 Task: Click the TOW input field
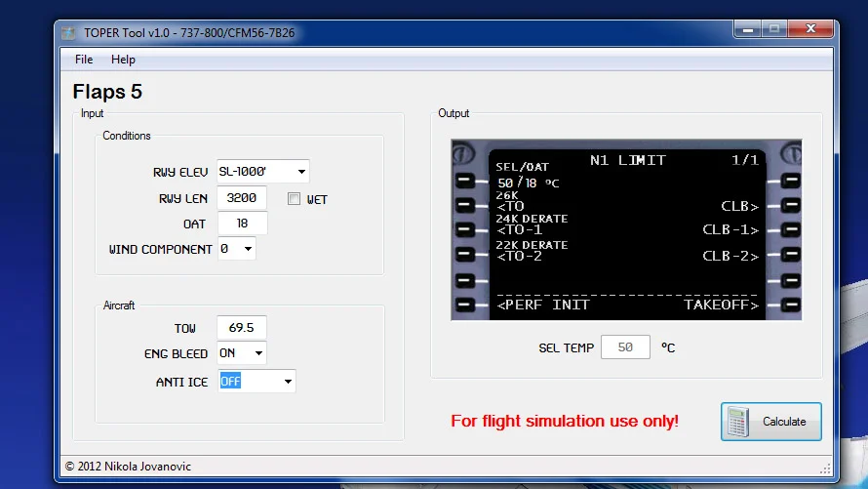pos(241,327)
